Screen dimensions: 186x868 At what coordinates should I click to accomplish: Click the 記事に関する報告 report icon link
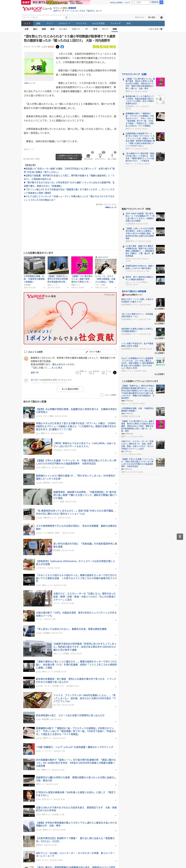click(32, 159)
